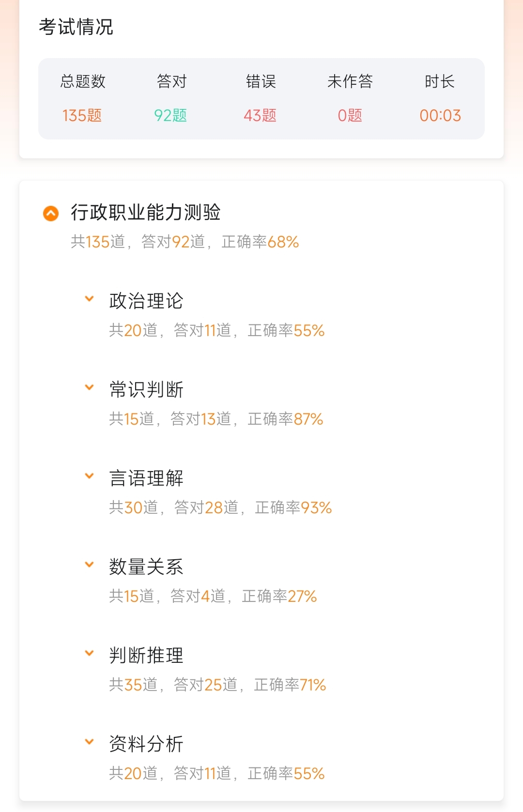Collapse the 行政职业能力测验 section circle icon
The width and height of the screenshot is (523, 812).
tap(51, 213)
